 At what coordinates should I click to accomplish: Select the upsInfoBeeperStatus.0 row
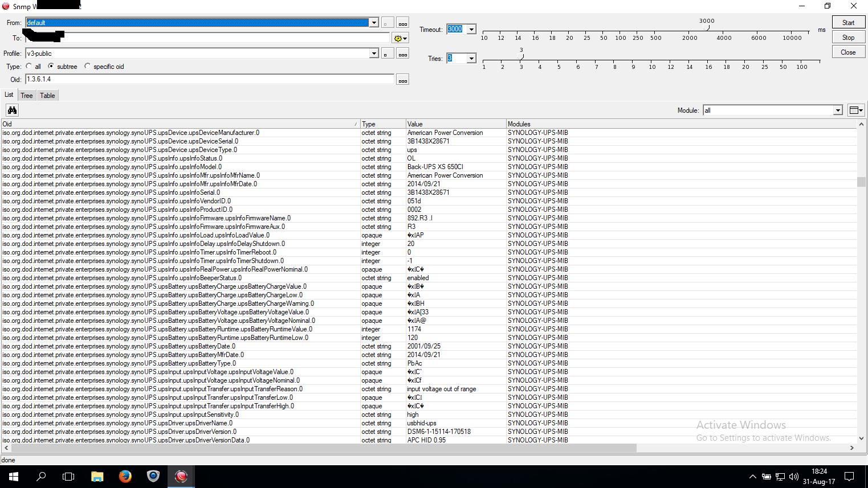(x=429, y=278)
